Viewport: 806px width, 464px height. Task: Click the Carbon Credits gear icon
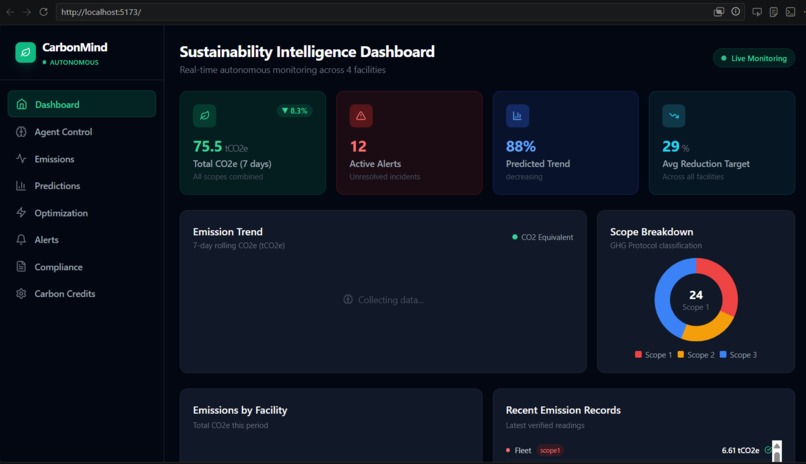point(21,293)
